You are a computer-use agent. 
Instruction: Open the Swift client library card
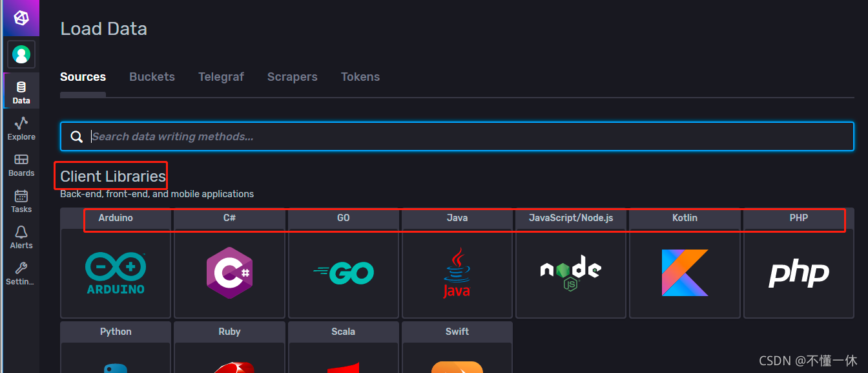[457, 347]
